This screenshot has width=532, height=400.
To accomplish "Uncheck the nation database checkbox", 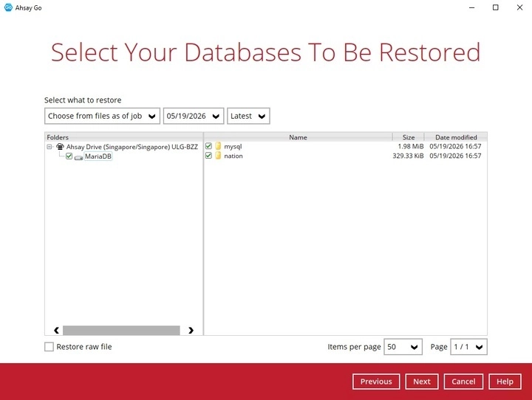I will coord(208,156).
